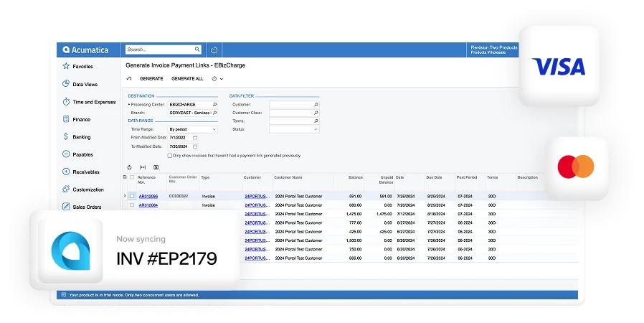Sort by Unpaid Balance column header

tap(386, 179)
